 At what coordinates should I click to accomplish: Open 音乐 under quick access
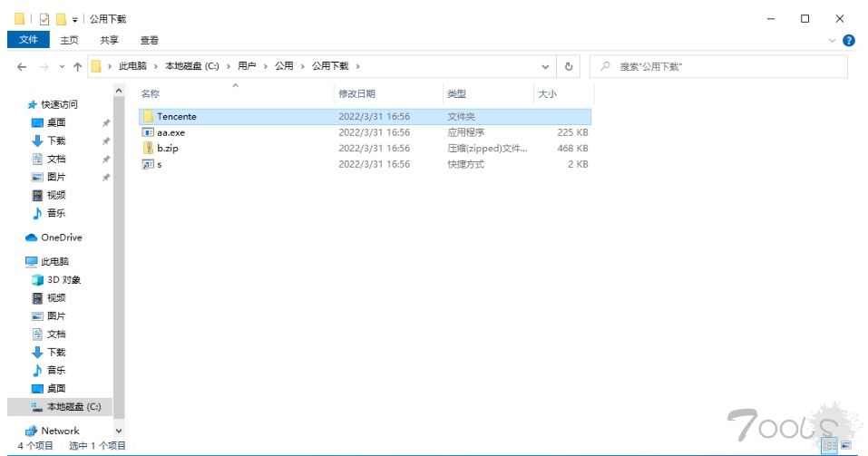[x=56, y=212]
